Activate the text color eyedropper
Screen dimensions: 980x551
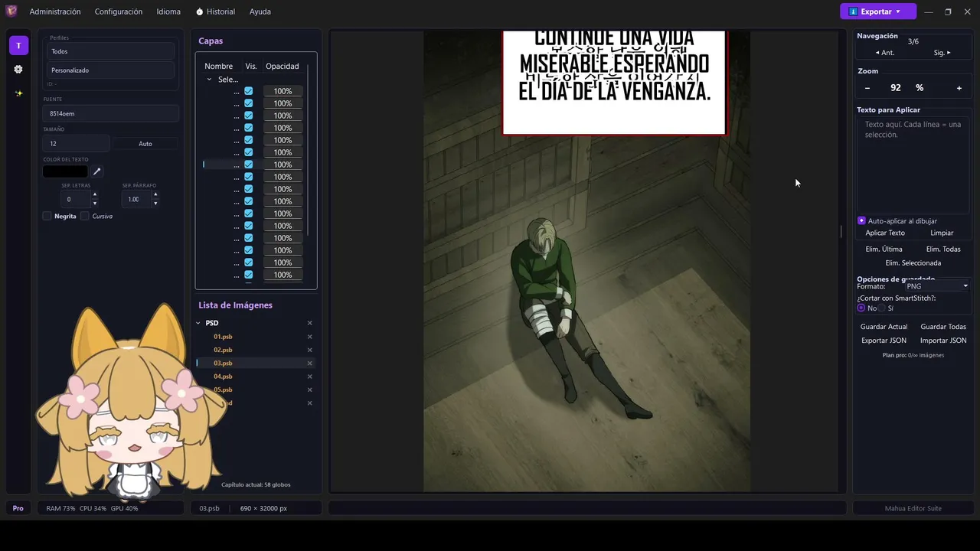coord(97,171)
